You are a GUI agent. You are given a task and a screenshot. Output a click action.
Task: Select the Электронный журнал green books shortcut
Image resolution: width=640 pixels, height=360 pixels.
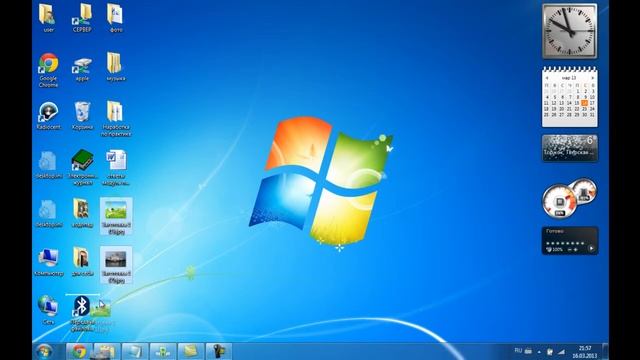[x=82, y=167]
